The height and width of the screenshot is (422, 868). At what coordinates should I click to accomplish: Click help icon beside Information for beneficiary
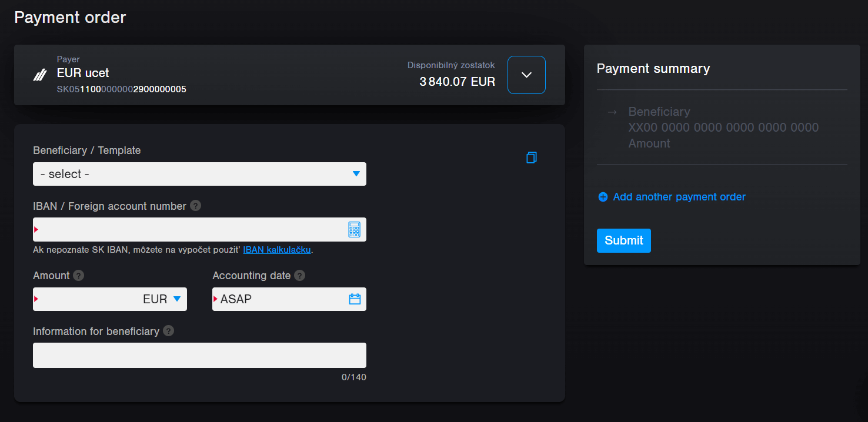point(168,331)
